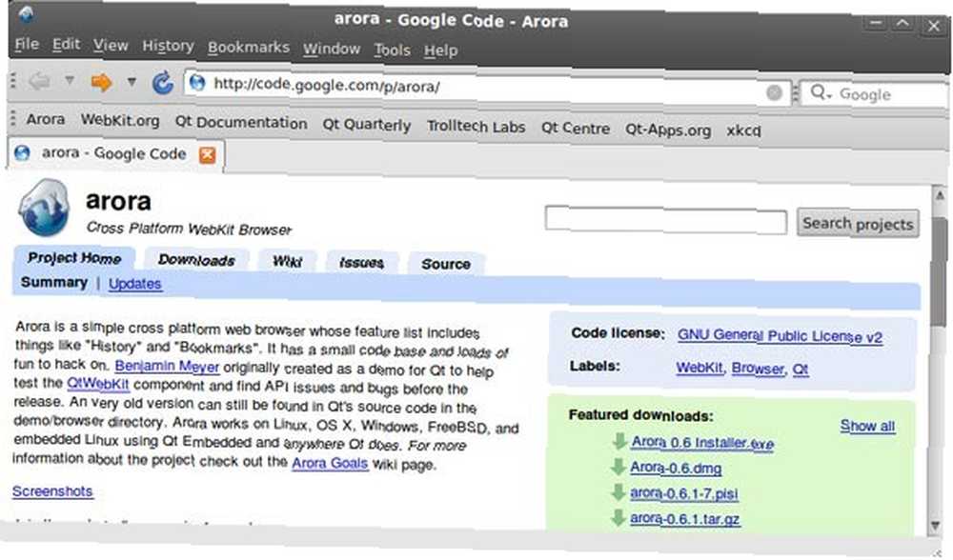Switch to the Downloads tab
Image resolution: width=953 pixels, height=560 pixels.
(196, 260)
